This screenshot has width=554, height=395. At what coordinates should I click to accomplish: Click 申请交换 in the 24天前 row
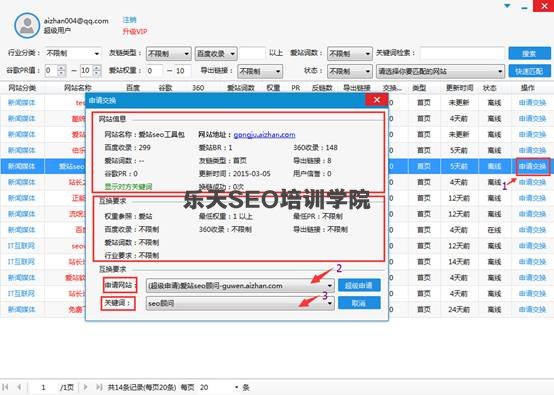coord(532,309)
